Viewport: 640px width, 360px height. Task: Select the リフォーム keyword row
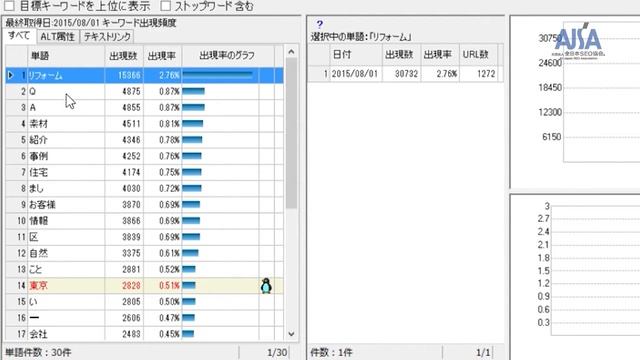tap(144, 75)
